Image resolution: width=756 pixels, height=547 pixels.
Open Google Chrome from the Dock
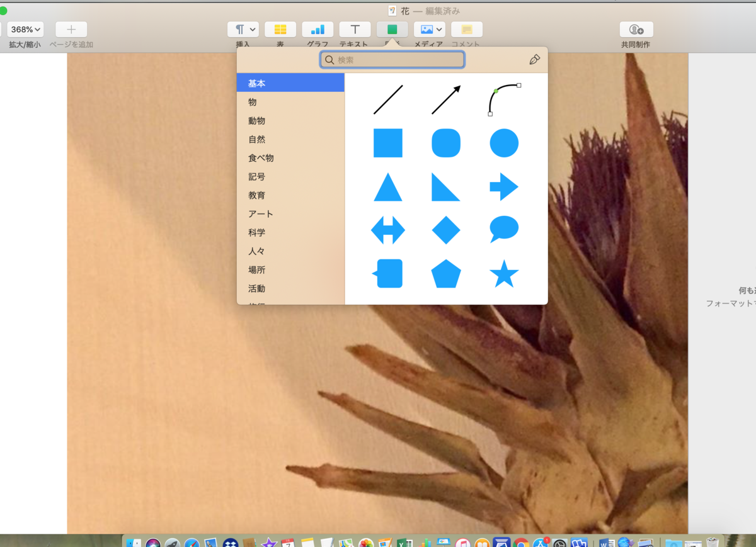(x=520, y=543)
